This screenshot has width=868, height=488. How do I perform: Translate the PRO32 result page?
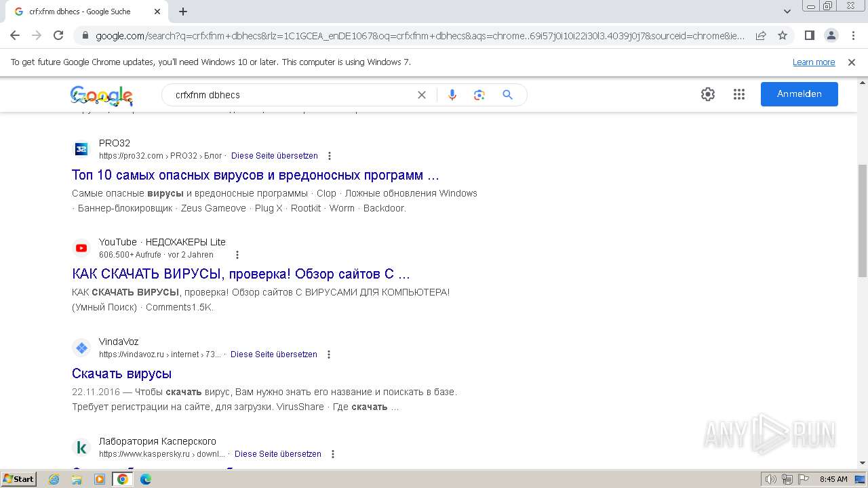[275, 156]
